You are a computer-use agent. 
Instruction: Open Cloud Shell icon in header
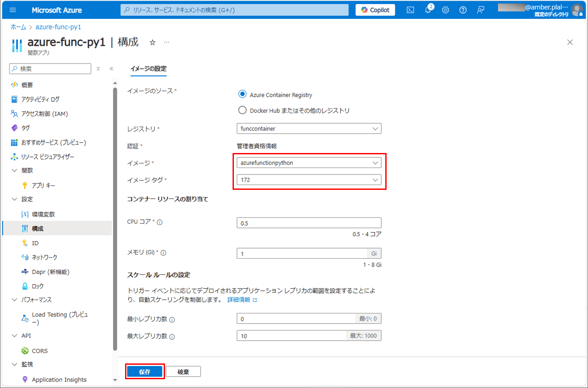point(411,10)
